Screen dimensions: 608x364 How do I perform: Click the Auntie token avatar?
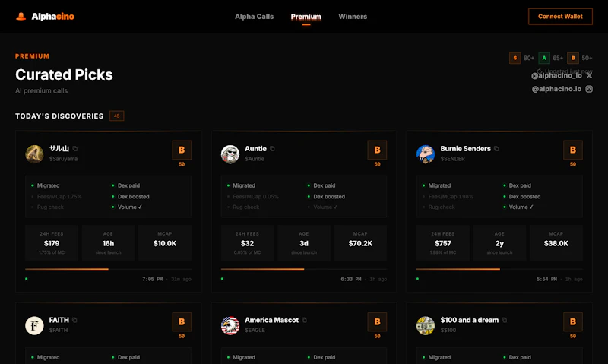pos(230,154)
